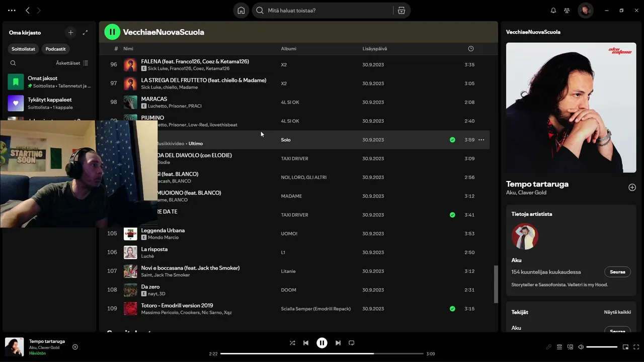644x362 pixels.
Task: Go forward with the right arrow
Action: click(39, 10)
